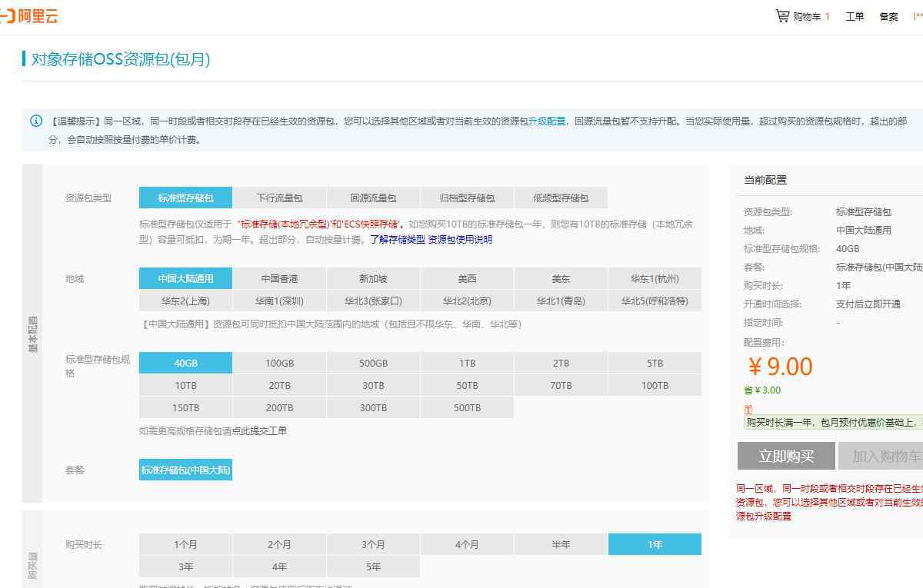This screenshot has width=923, height=588.
Task: Switch to the 回源流量包 type
Action: tap(373, 198)
